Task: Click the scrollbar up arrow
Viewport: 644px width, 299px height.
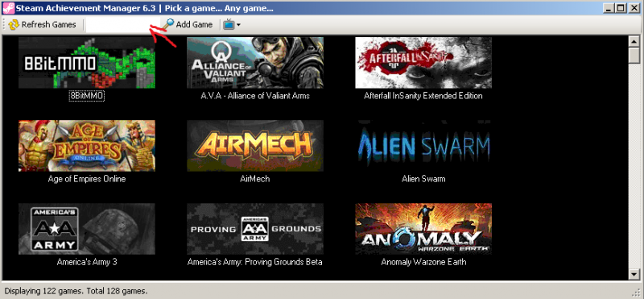Action: 634,42
